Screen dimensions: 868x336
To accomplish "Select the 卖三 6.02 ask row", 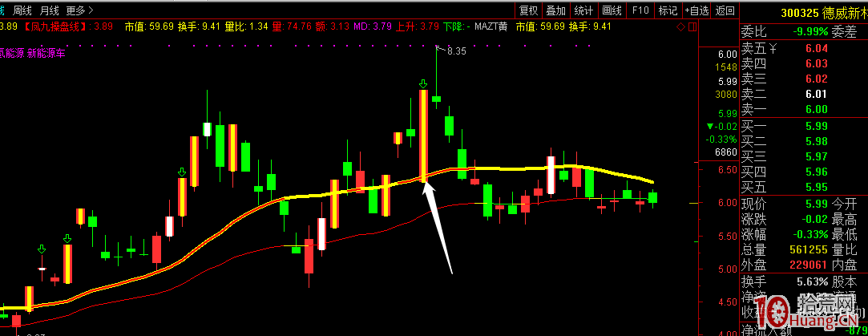I will click(x=804, y=79).
